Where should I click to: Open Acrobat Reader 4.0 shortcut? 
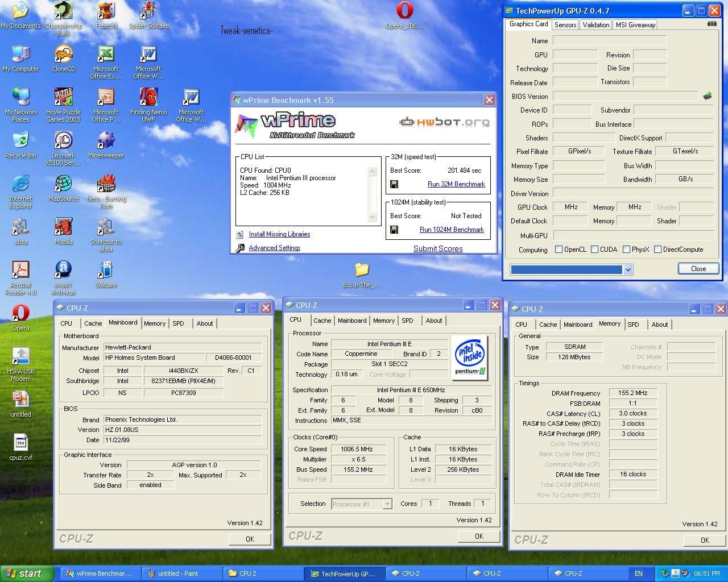pos(20,278)
